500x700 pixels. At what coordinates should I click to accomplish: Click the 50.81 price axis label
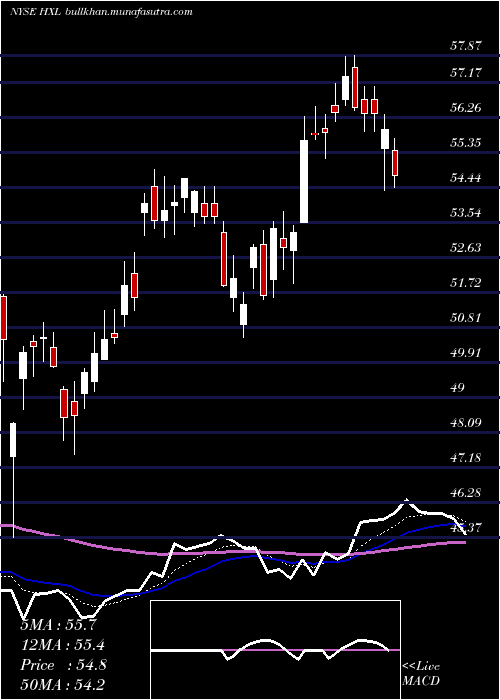click(466, 318)
